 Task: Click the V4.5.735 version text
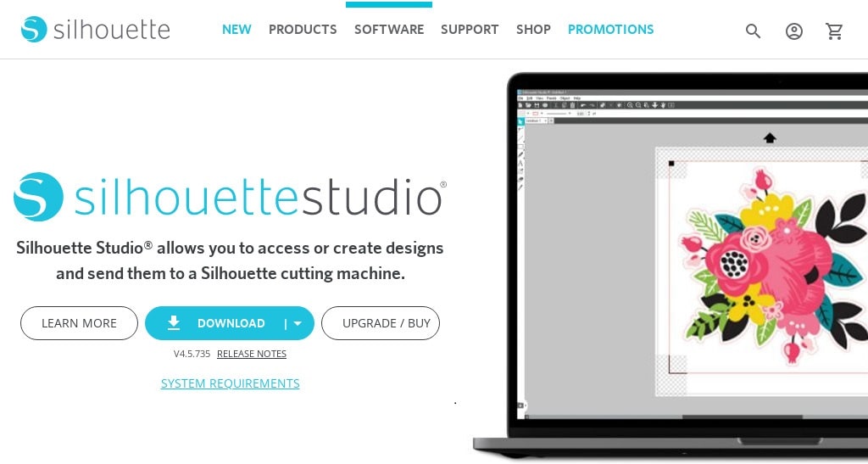(x=192, y=354)
